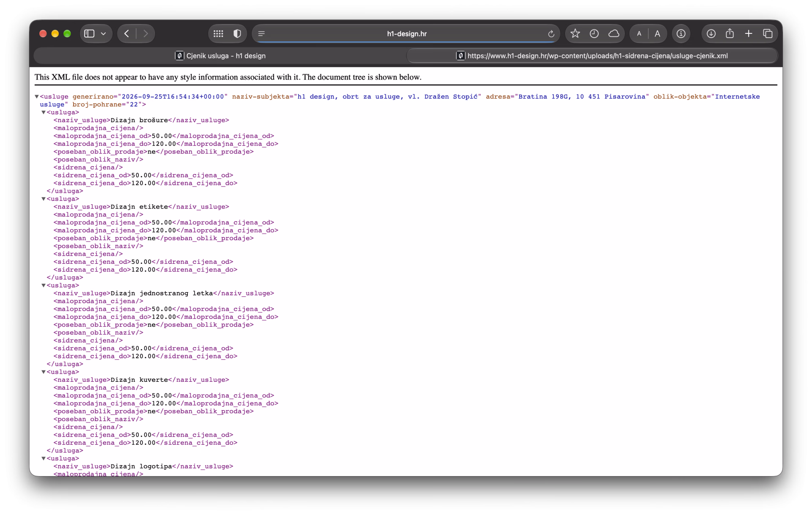The height and width of the screenshot is (515, 812).
Task: Click the broj-pohrane value "22"
Action: (134, 104)
